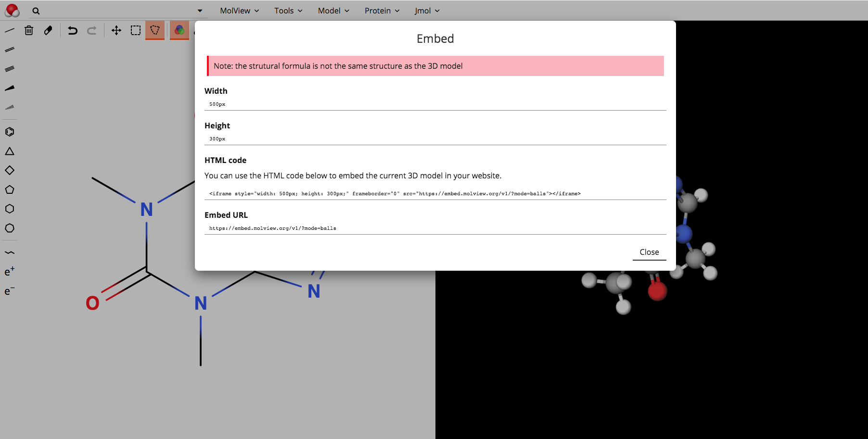Select the positive charge e+ tool
This screenshot has height=439, width=868.
click(x=10, y=272)
